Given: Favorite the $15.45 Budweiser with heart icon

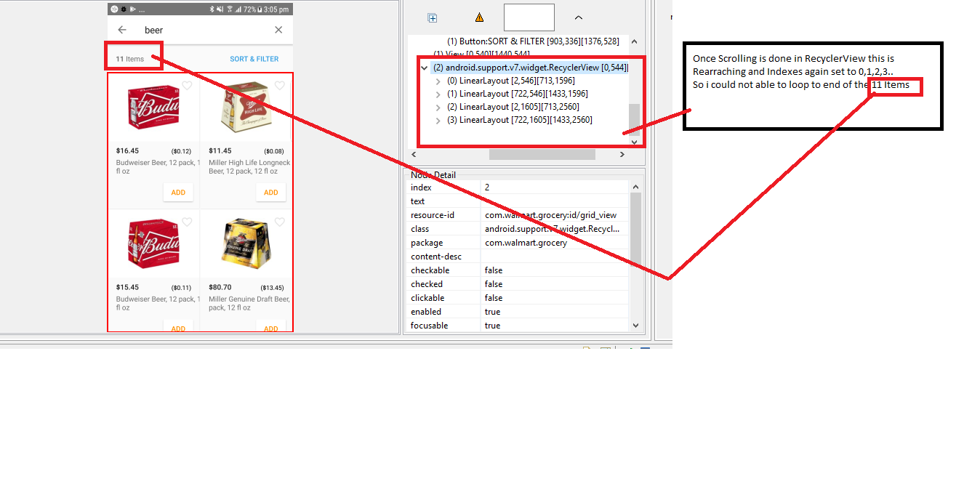Looking at the screenshot, I should 187,222.
